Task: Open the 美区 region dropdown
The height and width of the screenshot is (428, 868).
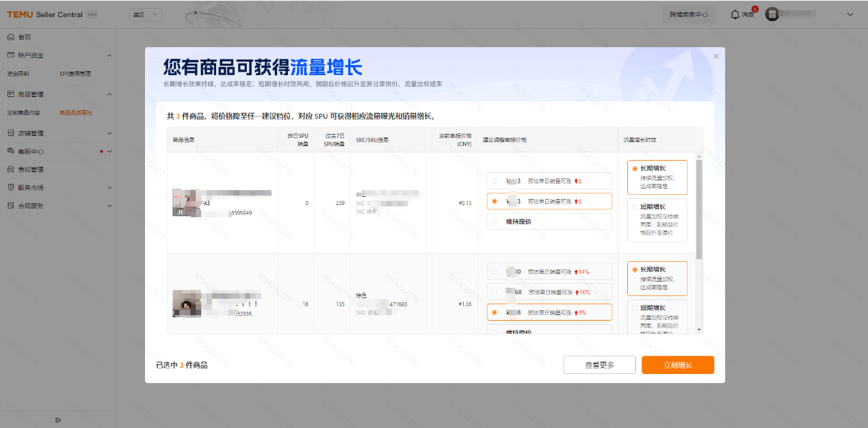Action: [146, 14]
